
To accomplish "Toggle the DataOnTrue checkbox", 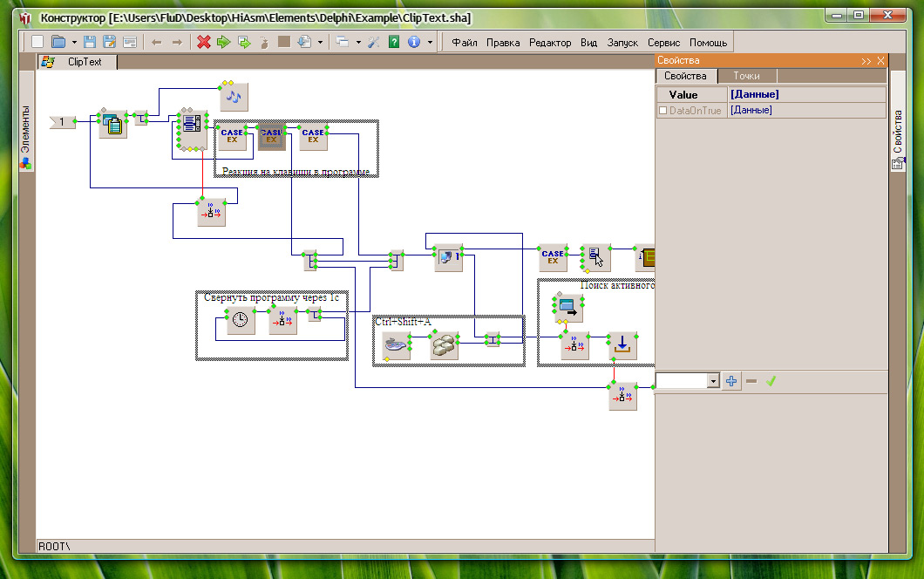I will point(663,111).
